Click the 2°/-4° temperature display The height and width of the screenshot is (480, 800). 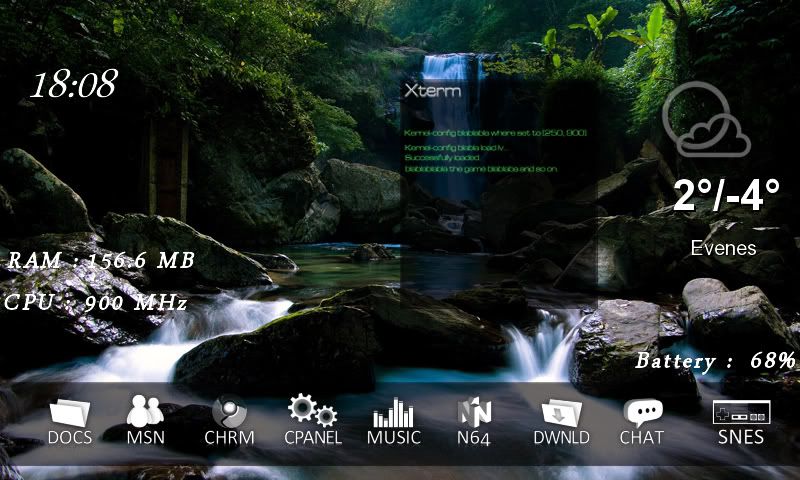point(725,197)
